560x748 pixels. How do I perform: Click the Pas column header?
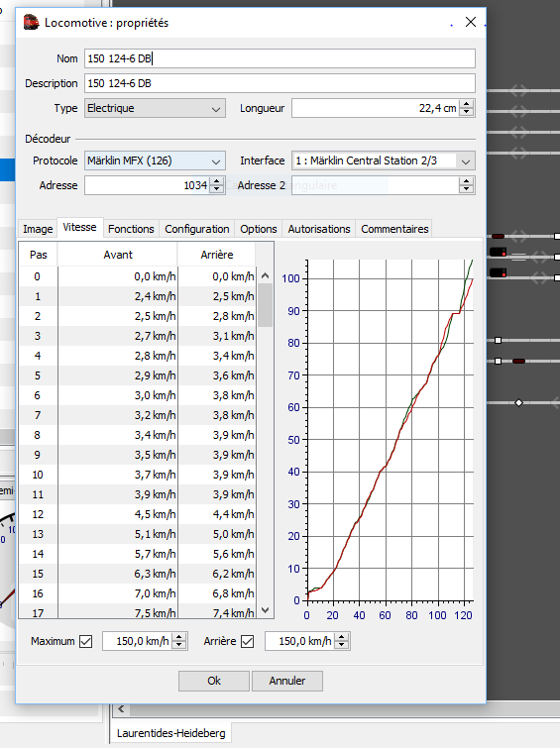click(x=39, y=255)
